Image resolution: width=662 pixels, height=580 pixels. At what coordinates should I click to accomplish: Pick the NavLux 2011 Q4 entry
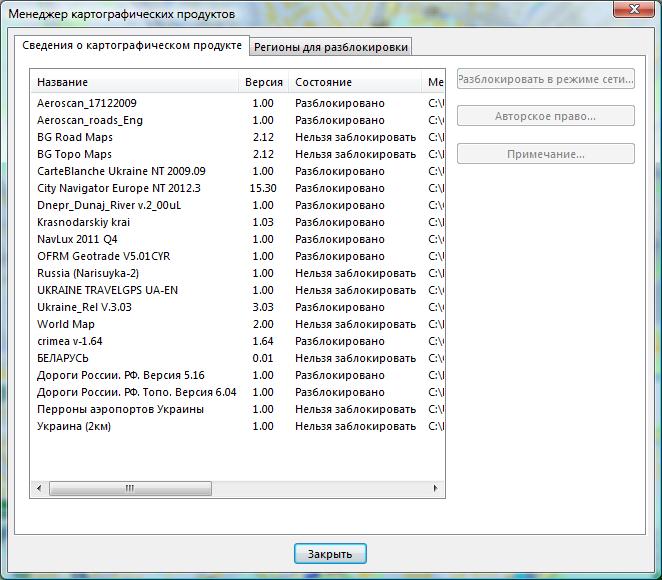pos(77,239)
